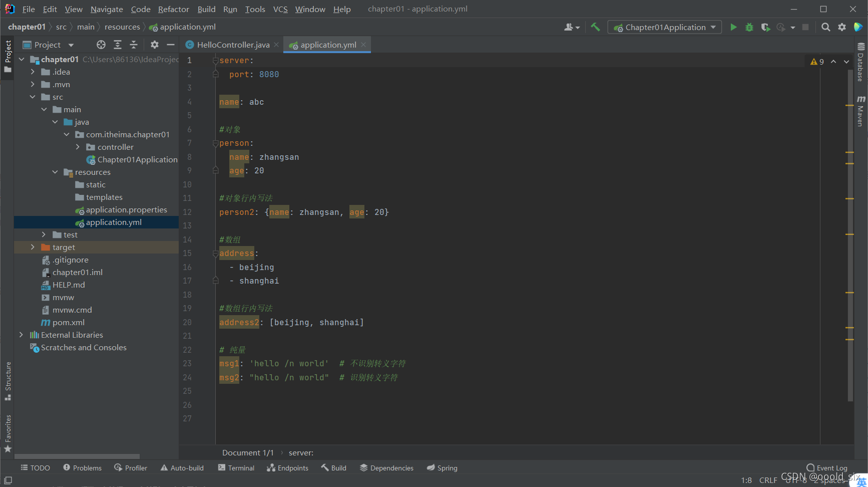Fold the server block in gutter

(x=215, y=61)
